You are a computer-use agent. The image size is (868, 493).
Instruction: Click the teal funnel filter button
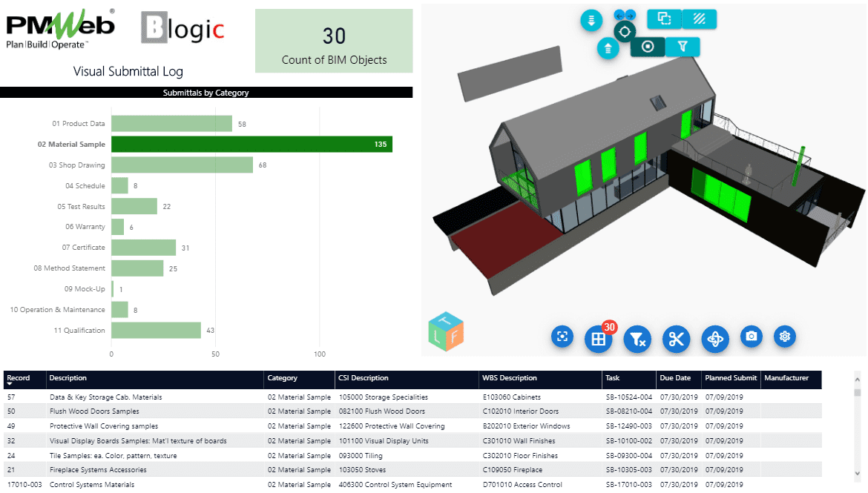(683, 47)
